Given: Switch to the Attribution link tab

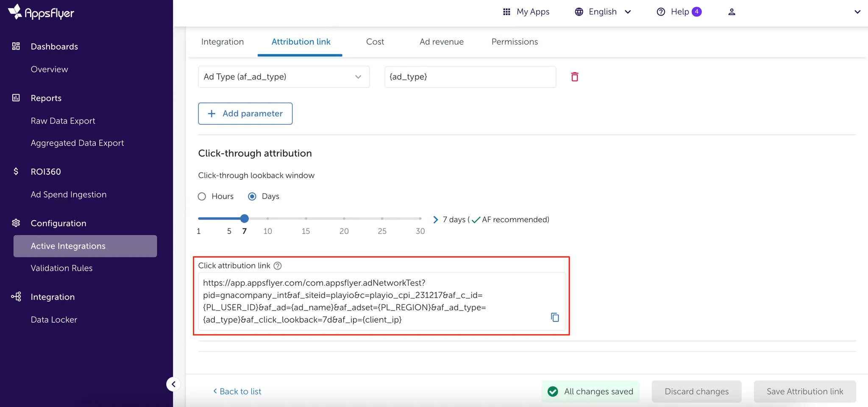Looking at the screenshot, I should pos(301,42).
